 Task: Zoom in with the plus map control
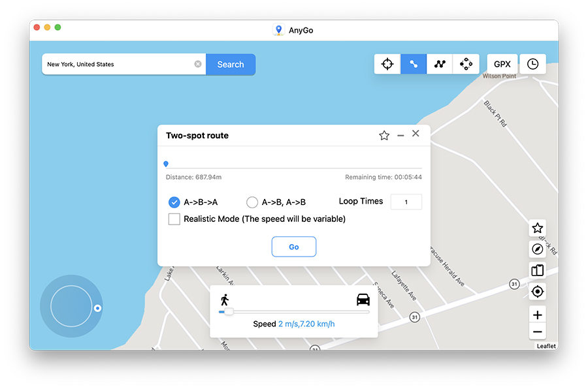click(x=537, y=315)
